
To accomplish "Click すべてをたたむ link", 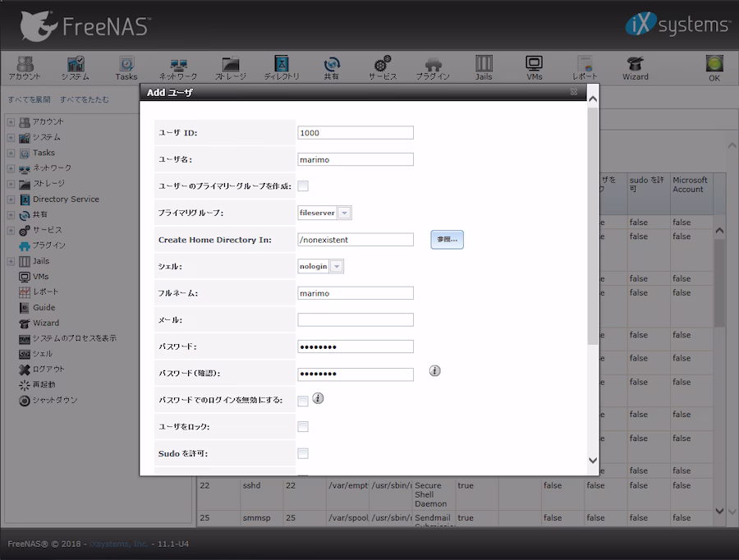I will point(85,99).
